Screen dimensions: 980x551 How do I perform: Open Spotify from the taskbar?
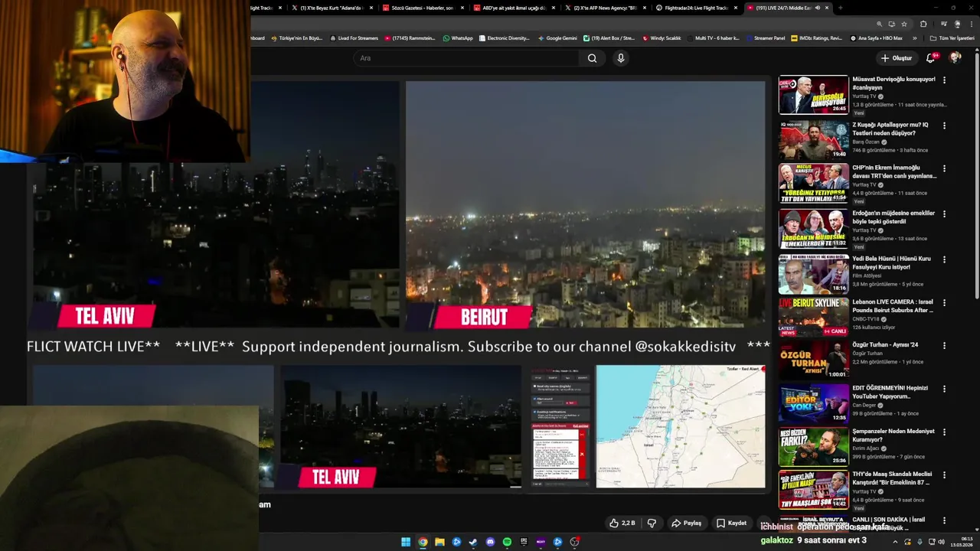click(508, 542)
